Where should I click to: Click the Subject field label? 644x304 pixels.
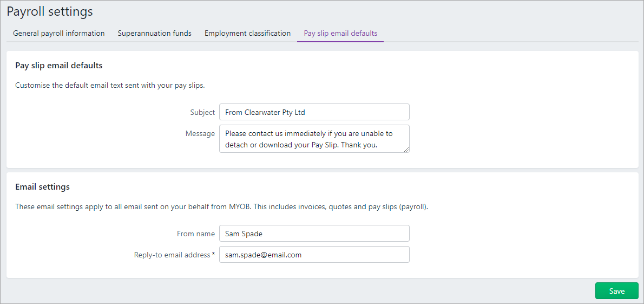coord(202,112)
